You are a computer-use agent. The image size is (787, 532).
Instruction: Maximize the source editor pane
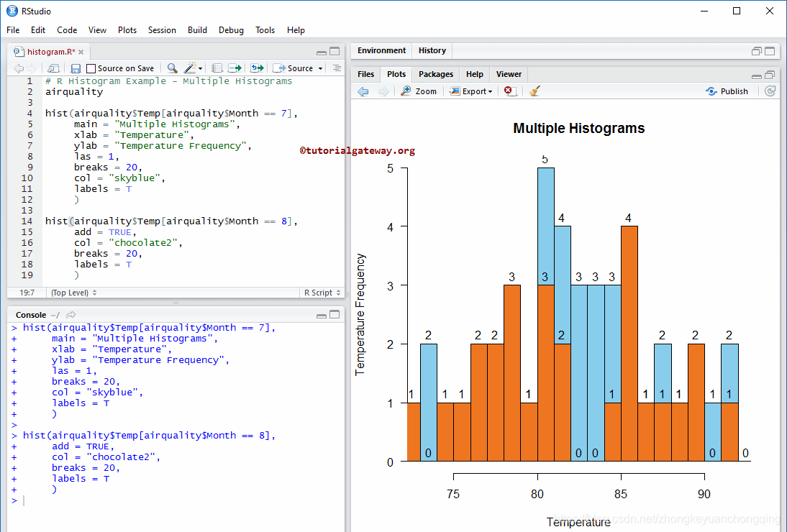click(335, 51)
